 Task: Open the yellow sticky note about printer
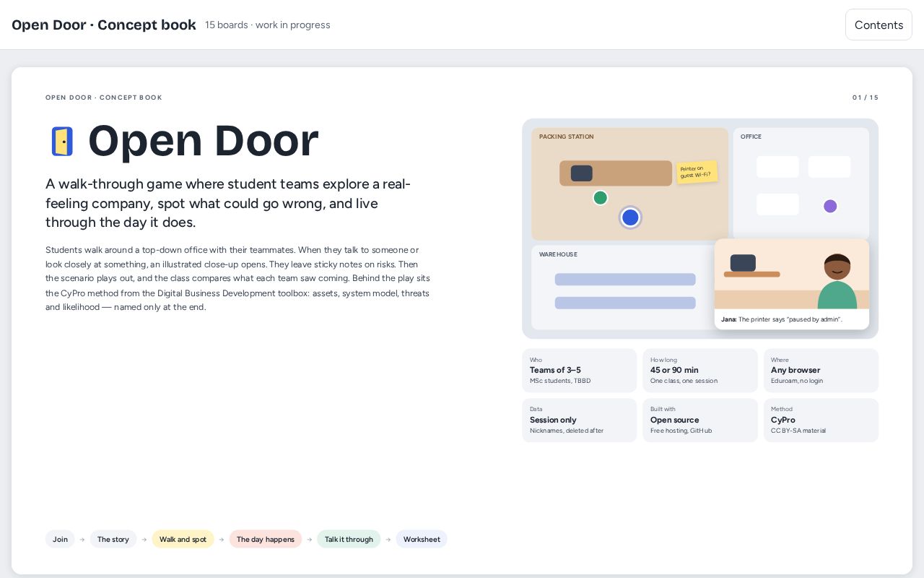pyautogui.click(x=697, y=172)
